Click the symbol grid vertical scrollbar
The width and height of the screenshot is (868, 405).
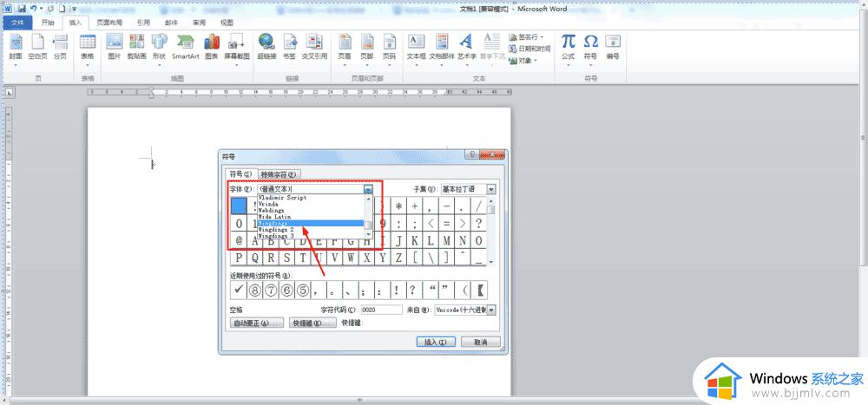pyautogui.click(x=491, y=232)
